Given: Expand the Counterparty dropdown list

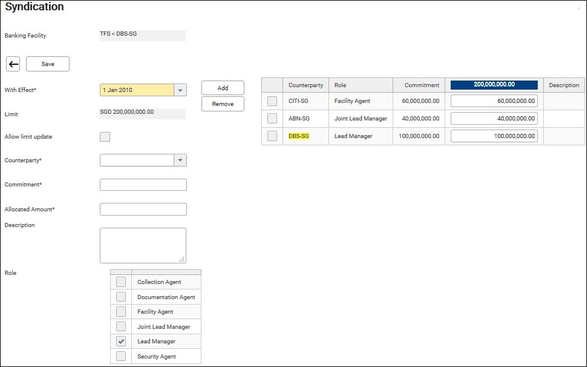Looking at the screenshot, I should (180, 160).
